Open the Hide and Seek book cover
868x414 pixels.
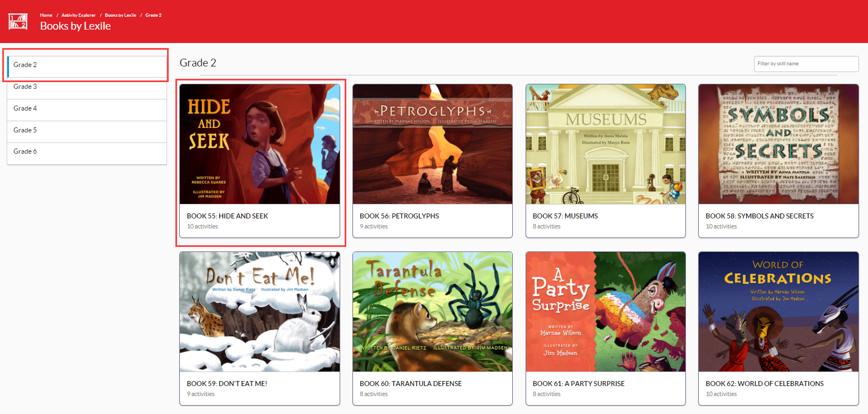click(260, 144)
